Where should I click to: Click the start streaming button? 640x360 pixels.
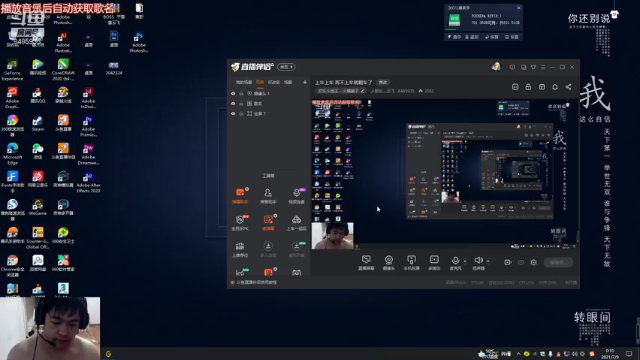point(558,262)
